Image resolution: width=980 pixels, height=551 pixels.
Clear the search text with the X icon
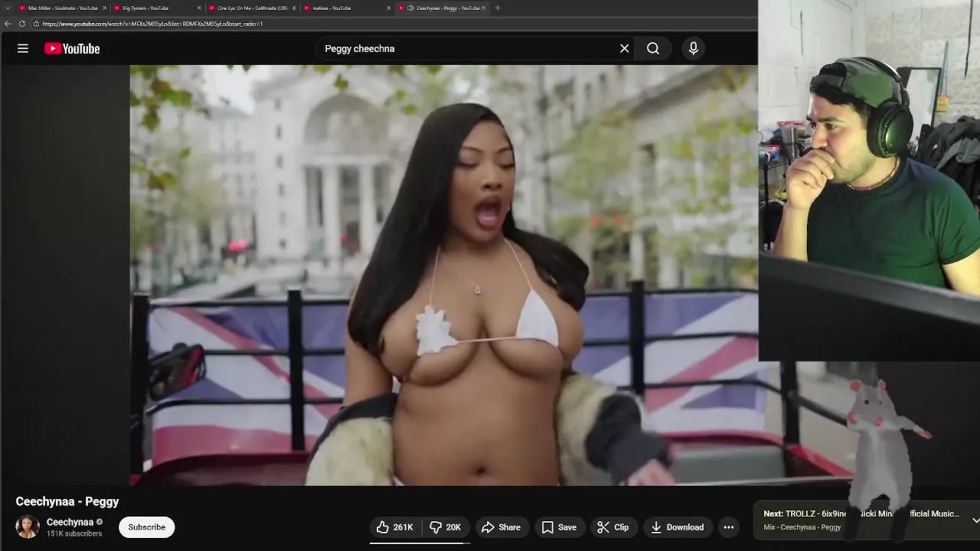pos(625,48)
